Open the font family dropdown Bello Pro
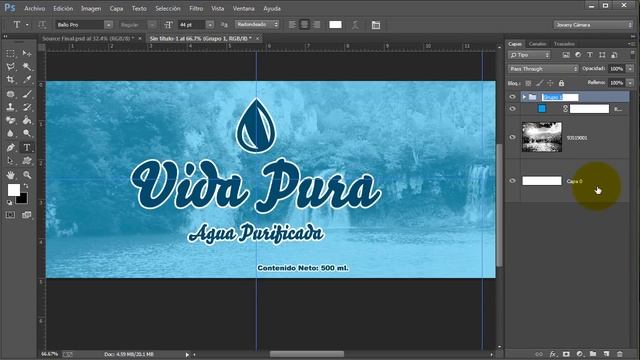The height and width of the screenshot is (360, 640). (108, 25)
